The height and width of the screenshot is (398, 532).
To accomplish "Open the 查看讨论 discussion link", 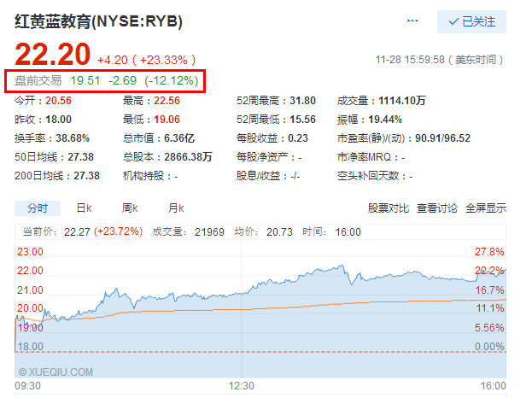I will (x=437, y=208).
